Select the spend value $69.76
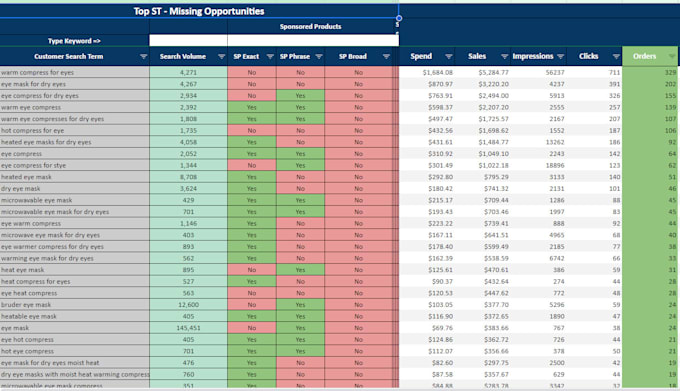680x391 pixels. (442, 328)
